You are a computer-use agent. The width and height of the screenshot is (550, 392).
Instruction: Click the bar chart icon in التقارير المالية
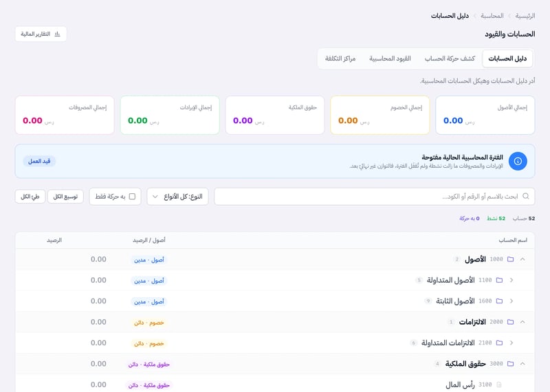pos(58,34)
